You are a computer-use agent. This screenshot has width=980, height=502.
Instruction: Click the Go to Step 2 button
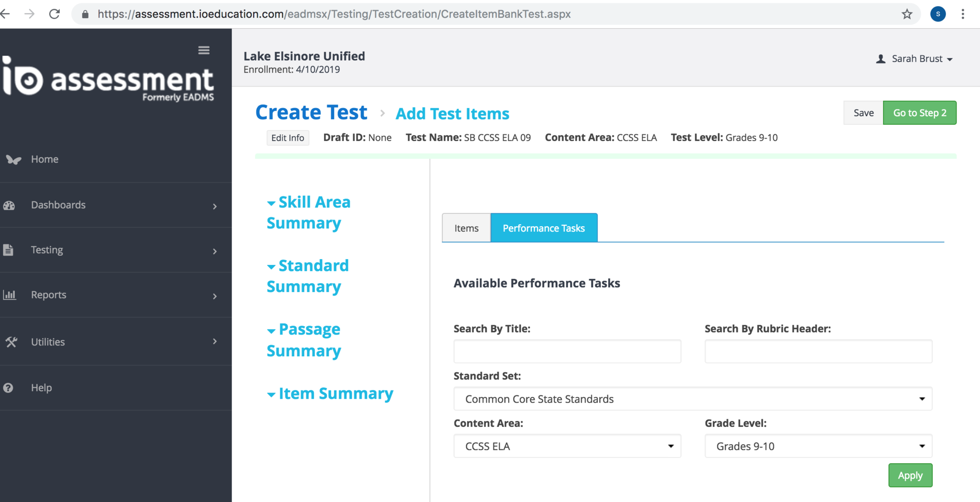pos(919,113)
